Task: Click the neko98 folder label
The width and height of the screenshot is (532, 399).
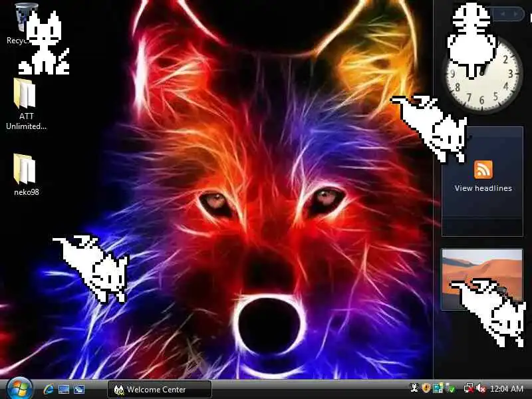Action: 27,192
